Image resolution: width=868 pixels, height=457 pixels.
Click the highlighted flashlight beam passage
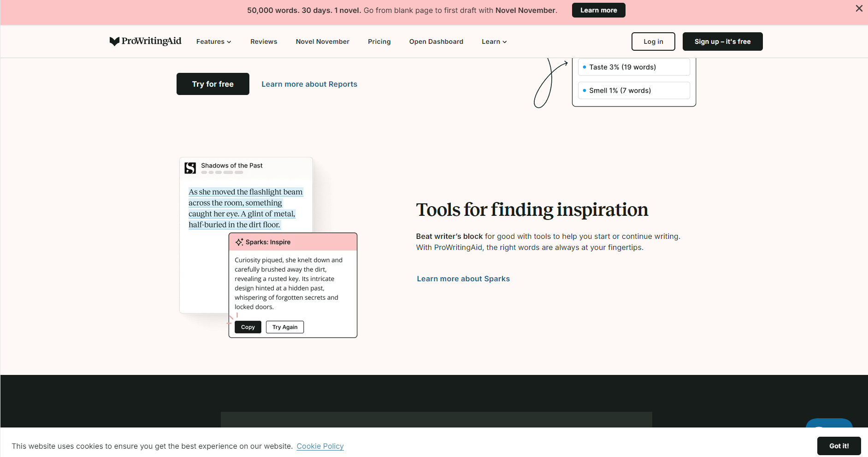click(x=246, y=208)
